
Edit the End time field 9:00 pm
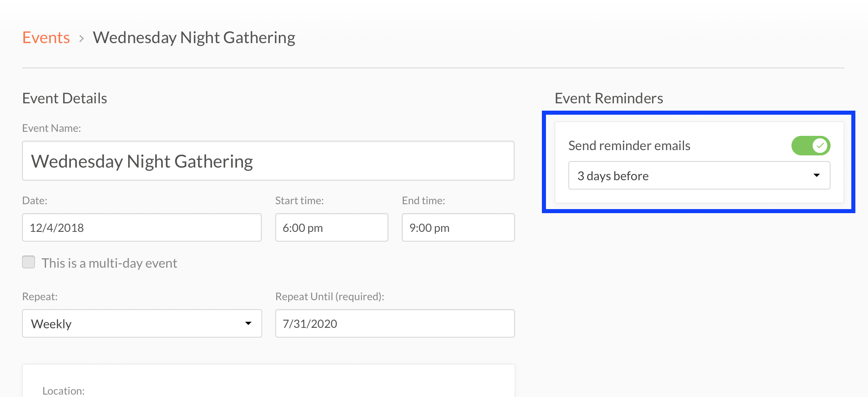[458, 228]
